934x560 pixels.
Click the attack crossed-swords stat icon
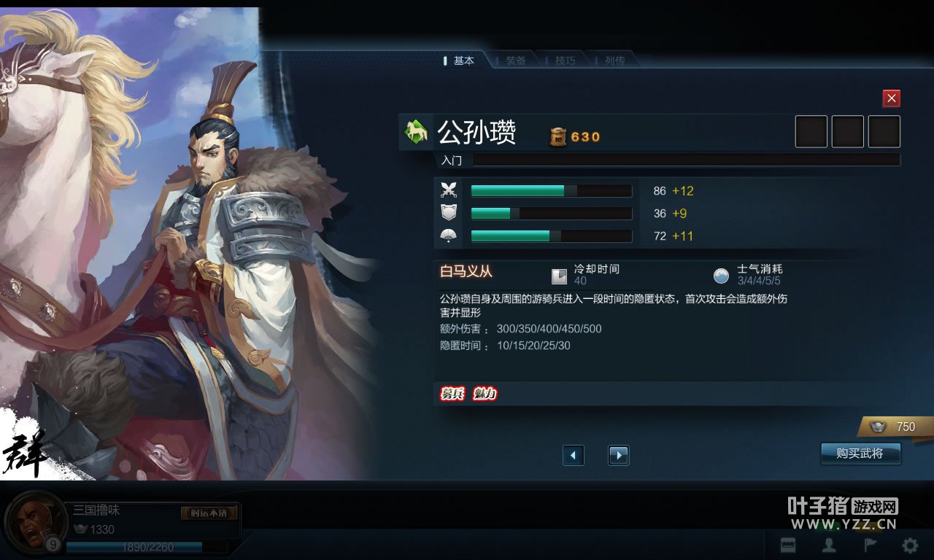[x=449, y=190]
